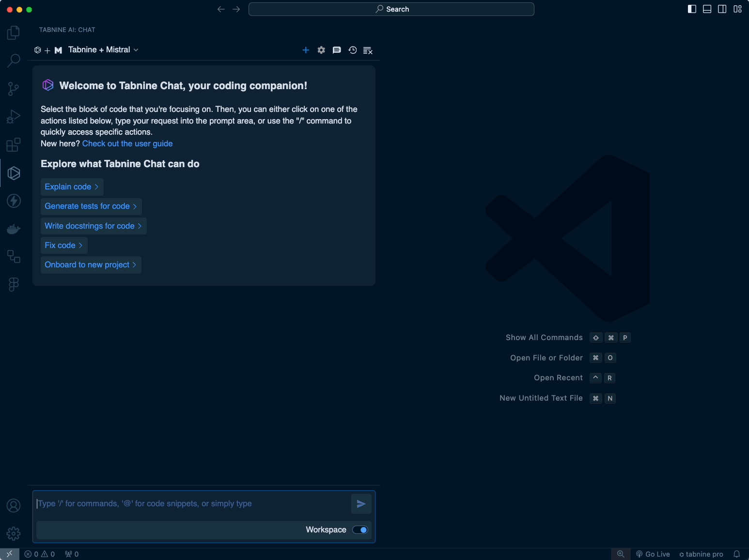Screen dimensions: 749x560
Task: Clear the Tabnine chat conversation
Action: tap(368, 50)
